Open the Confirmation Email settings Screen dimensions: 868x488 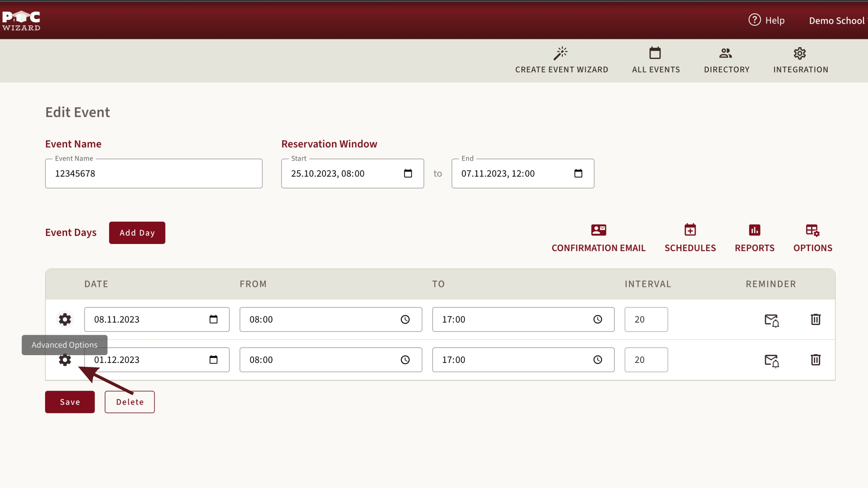pos(598,238)
